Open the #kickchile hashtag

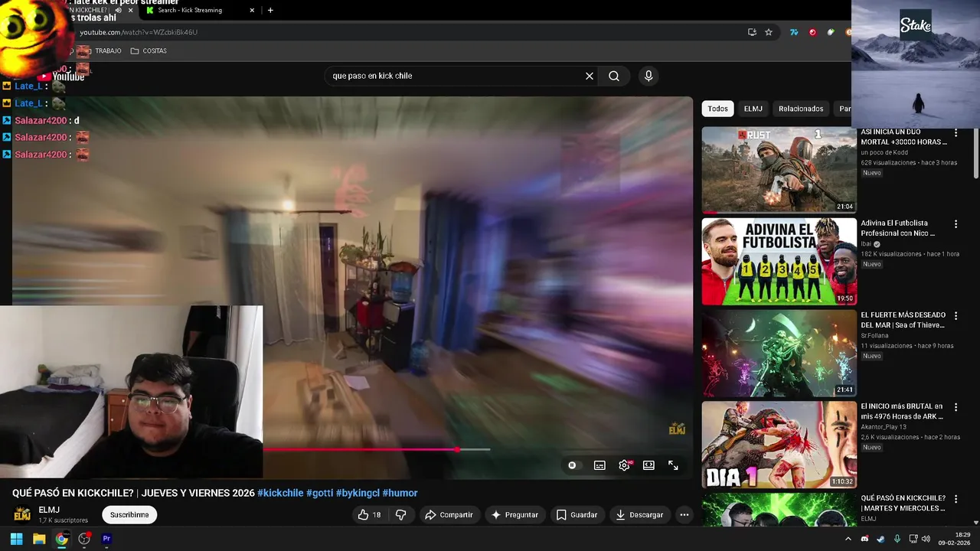[x=280, y=493]
